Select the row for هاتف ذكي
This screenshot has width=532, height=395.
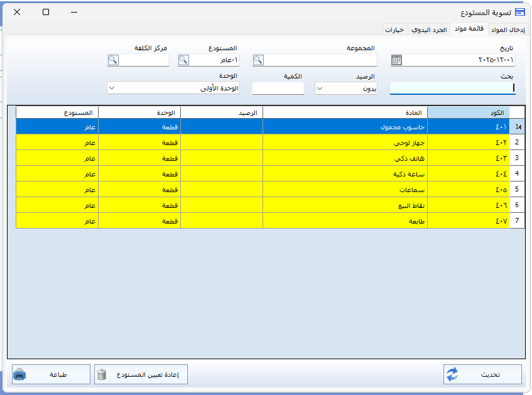[344, 158]
